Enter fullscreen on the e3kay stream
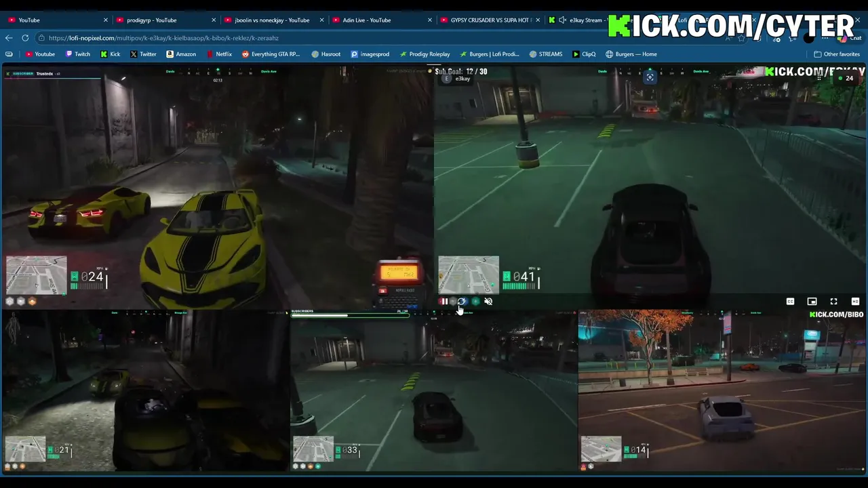The height and width of the screenshot is (488, 868). (833, 302)
